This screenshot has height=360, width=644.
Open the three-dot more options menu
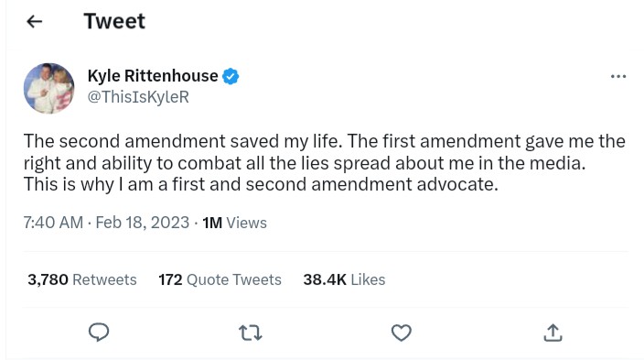point(618,77)
